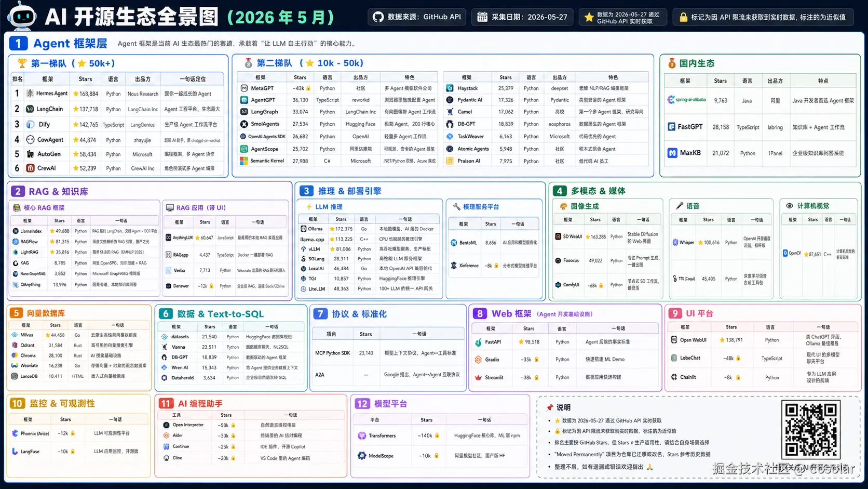This screenshot has height=489, width=868.
Task: Click the 核心 RAG 框架 sub-heading
Action: [44, 208]
